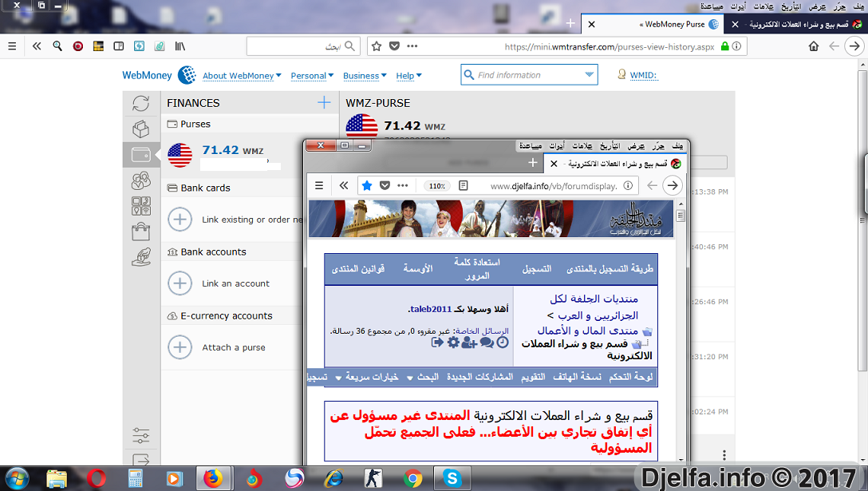Click the WebMoney globe logo
This screenshot has width=868, height=491.
click(x=187, y=75)
